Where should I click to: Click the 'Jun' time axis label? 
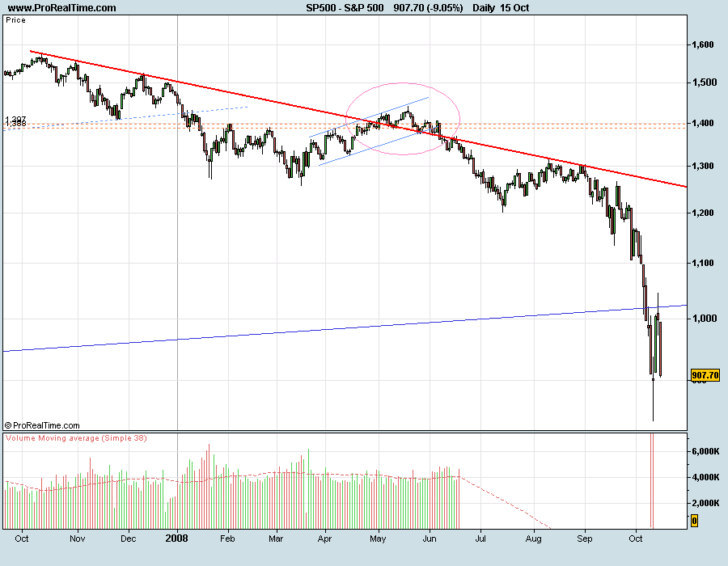[430, 539]
